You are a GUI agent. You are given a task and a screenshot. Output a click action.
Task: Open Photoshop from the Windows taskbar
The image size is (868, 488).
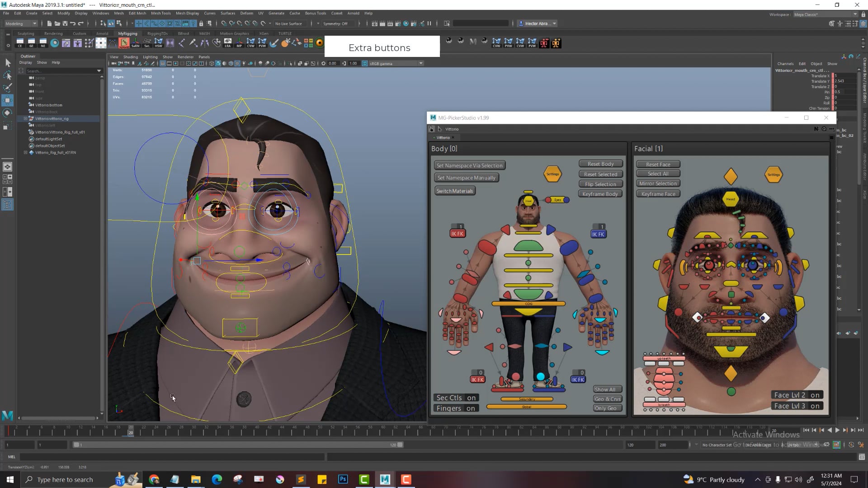click(x=343, y=479)
